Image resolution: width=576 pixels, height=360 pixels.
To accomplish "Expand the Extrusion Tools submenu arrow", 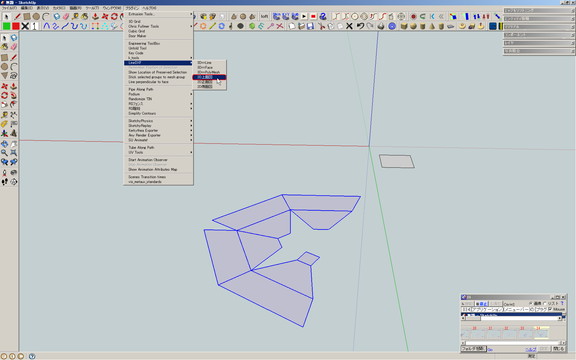I will point(191,14).
